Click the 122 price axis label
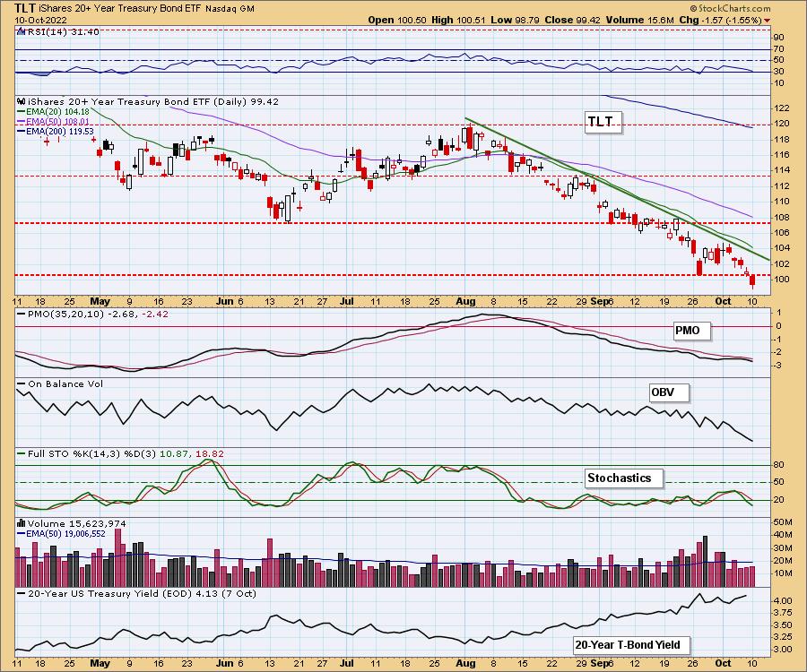The height and width of the screenshot is (672, 807). click(x=781, y=108)
